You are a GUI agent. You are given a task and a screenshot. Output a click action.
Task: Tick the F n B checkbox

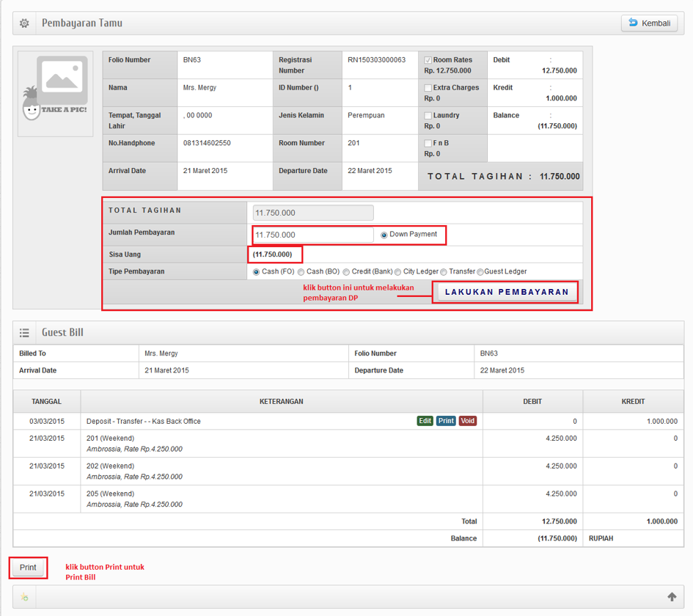(428, 144)
